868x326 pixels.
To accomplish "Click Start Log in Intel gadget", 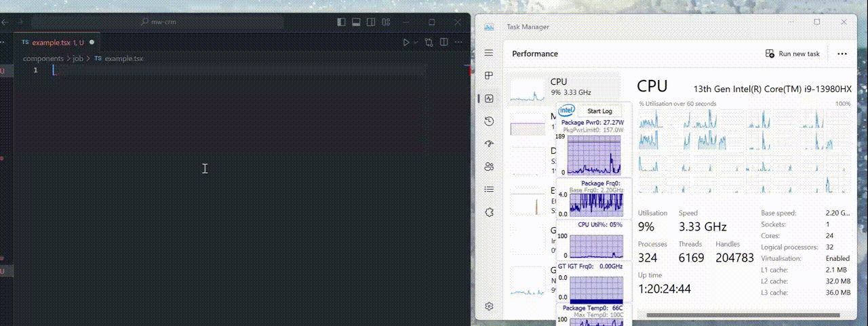I will [x=599, y=110].
